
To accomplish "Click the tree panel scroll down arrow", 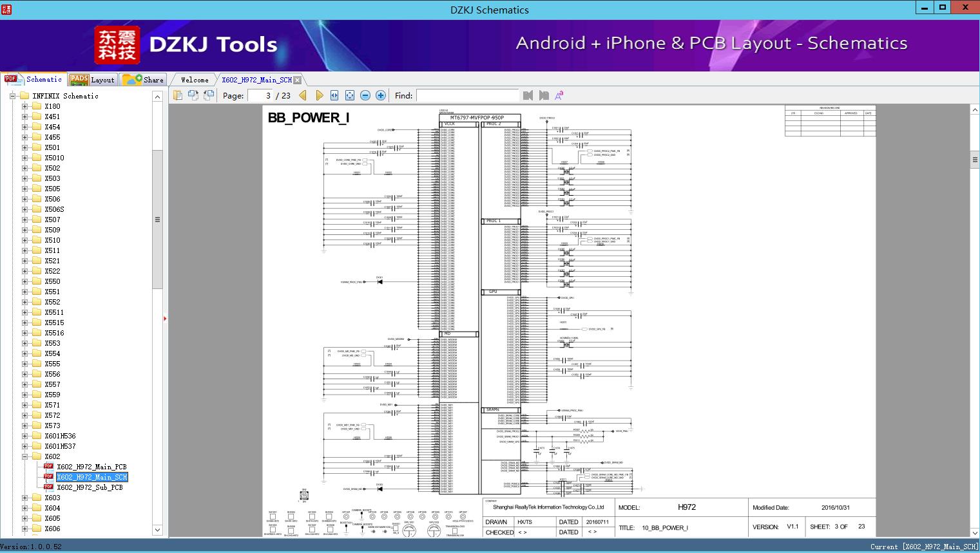I will tap(157, 530).
